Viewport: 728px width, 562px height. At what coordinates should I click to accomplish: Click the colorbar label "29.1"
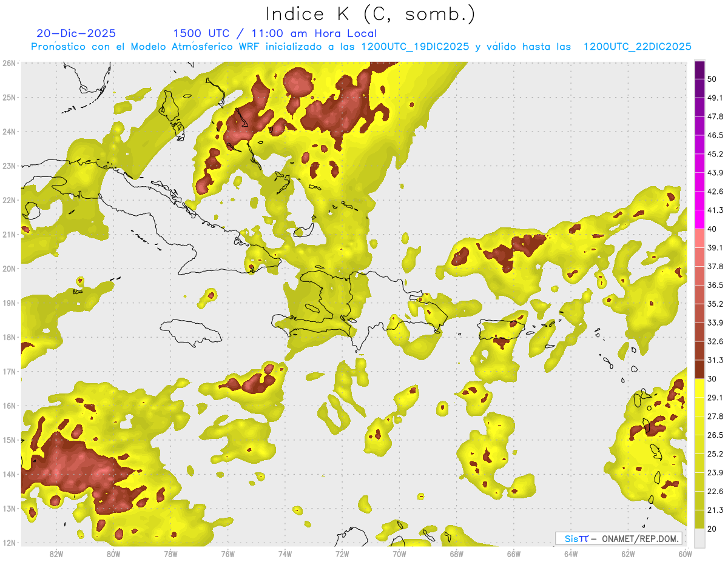[716, 398]
